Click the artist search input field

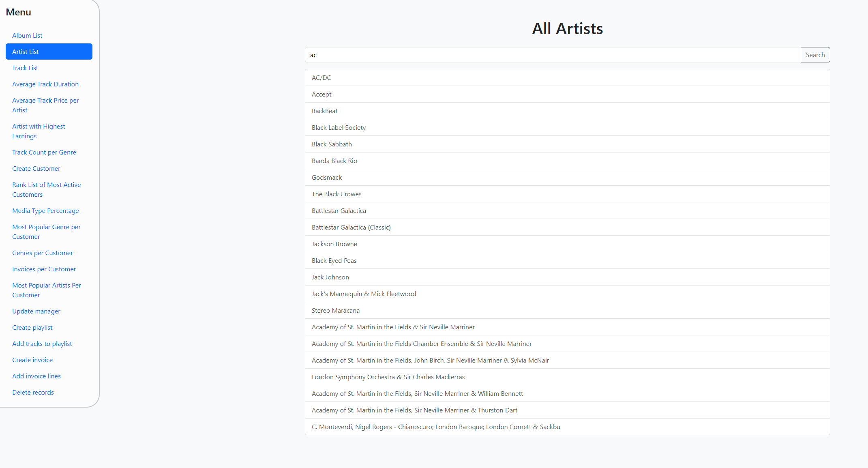[x=552, y=55]
